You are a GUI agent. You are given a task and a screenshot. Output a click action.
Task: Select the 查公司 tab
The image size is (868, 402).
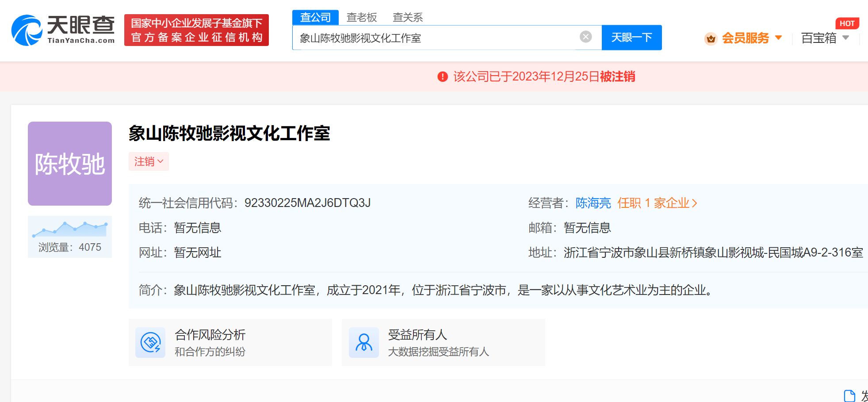[315, 17]
